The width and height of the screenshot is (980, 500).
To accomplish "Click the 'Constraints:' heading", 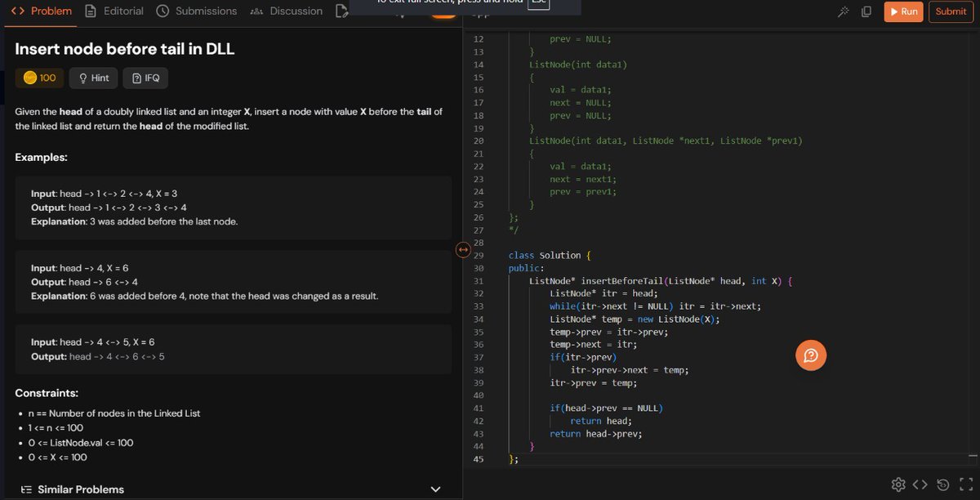I will pos(47,393).
